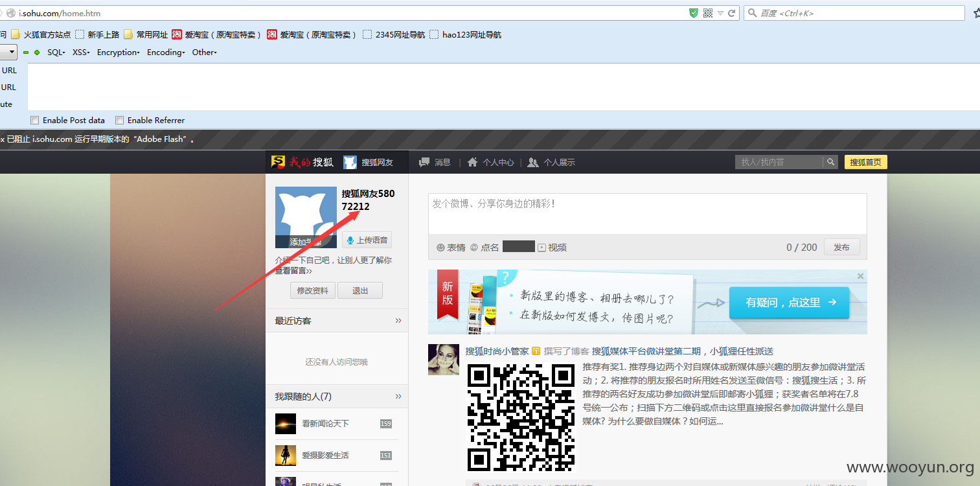
Task: Add a video with 视频
Action: tap(552, 247)
